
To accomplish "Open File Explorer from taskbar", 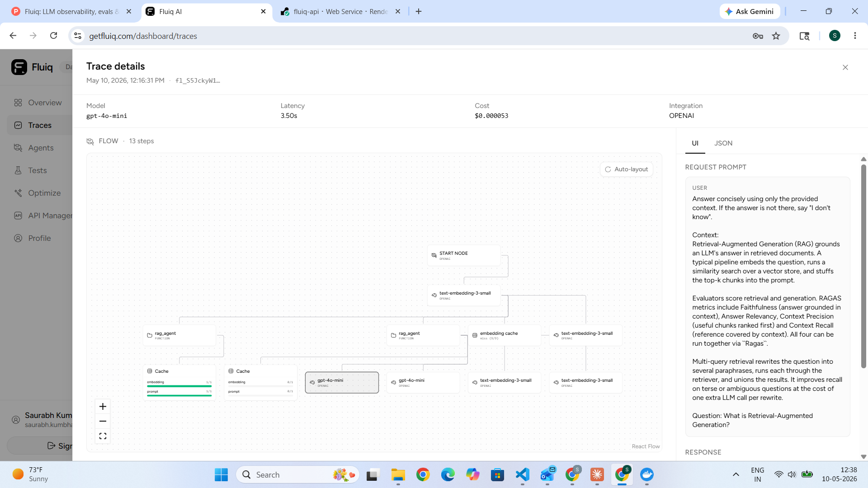I will click(398, 474).
